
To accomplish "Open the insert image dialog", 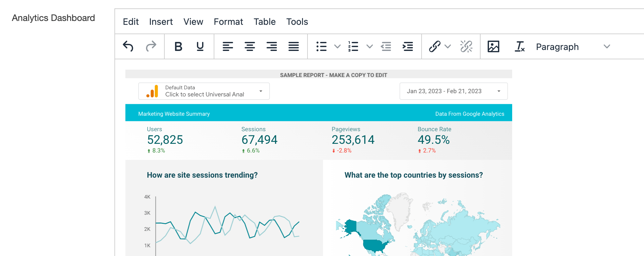I will click(x=493, y=46).
